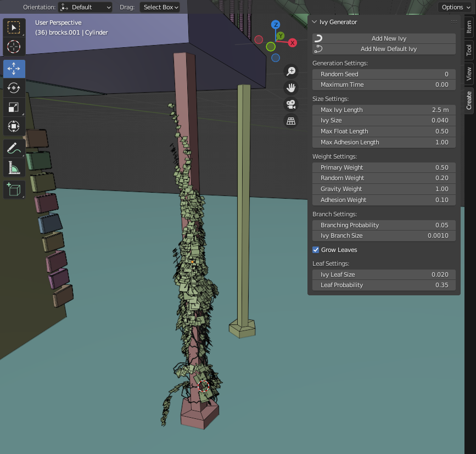
Task: Select the Select Box tool in toolbar
Action: click(14, 27)
